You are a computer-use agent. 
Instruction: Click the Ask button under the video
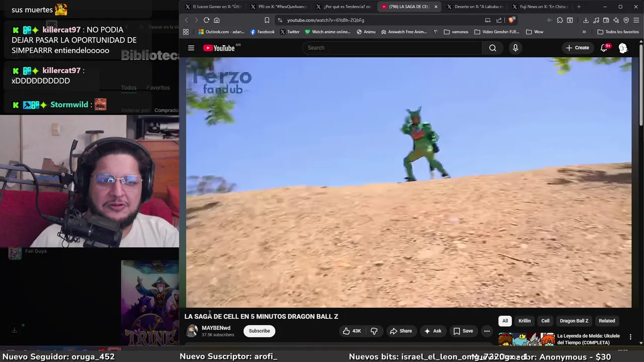tap(433, 331)
